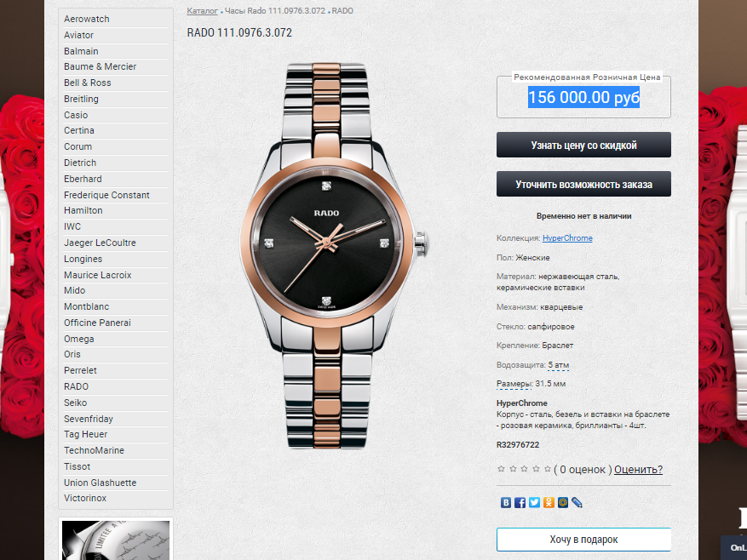Share the watch on Facebook
Screen dimensions: 747x560
click(x=520, y=502)
